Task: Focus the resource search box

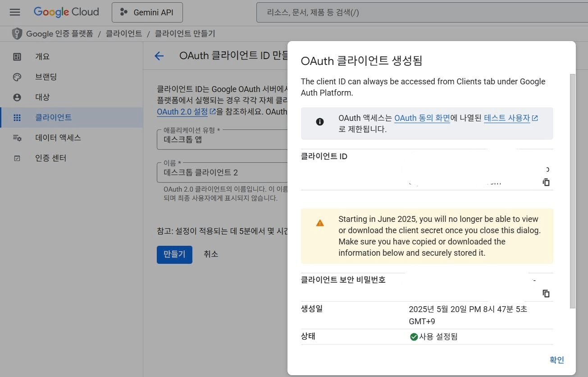Action: pos(422,12)
